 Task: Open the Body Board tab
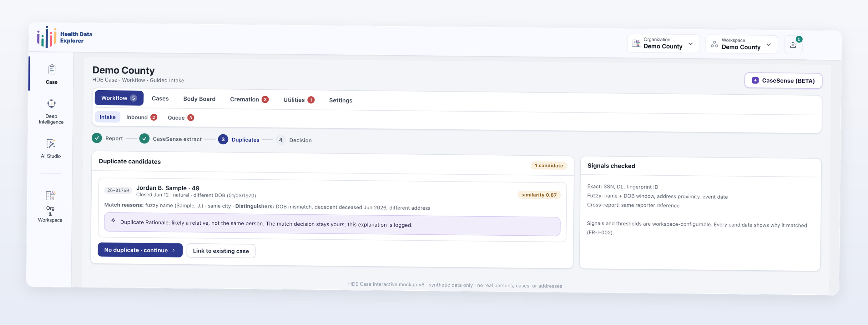[x=199, y=99]
